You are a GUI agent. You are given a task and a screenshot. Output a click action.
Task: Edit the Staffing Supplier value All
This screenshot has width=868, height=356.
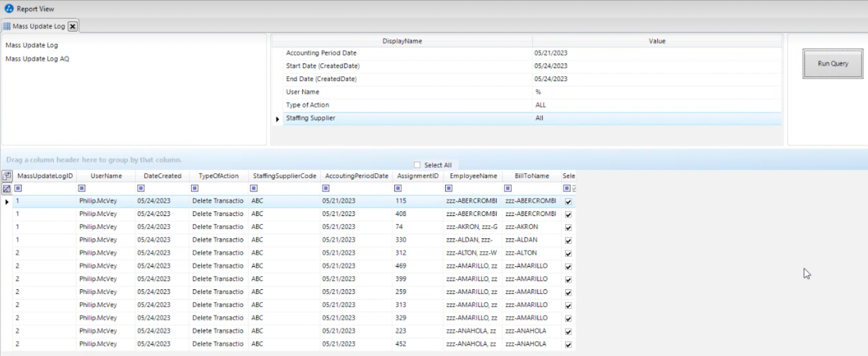[x=657, y=118]
